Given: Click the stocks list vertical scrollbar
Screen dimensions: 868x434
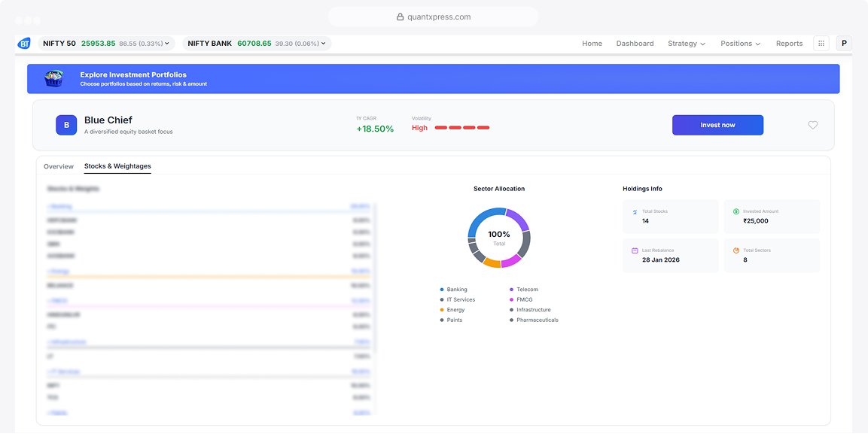Looking at the screenshot, I should pyautogui.click(x=376, y=277).
